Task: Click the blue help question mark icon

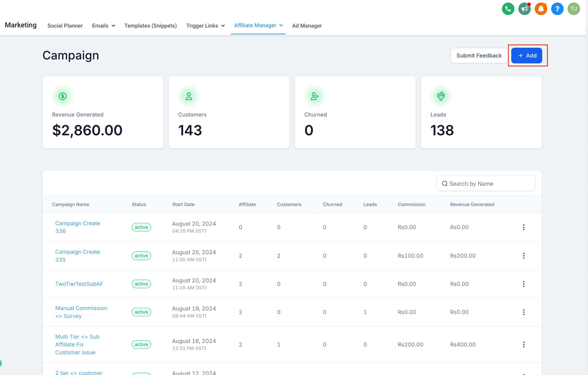Action: (557, 9)
